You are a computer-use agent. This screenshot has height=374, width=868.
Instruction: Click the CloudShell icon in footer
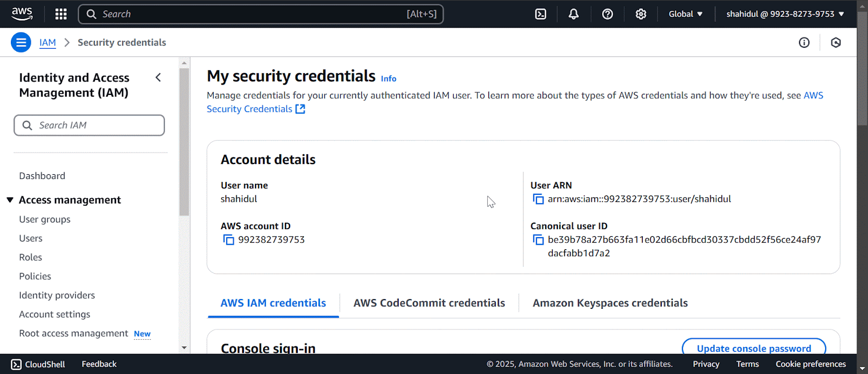(x=16, y=364)
